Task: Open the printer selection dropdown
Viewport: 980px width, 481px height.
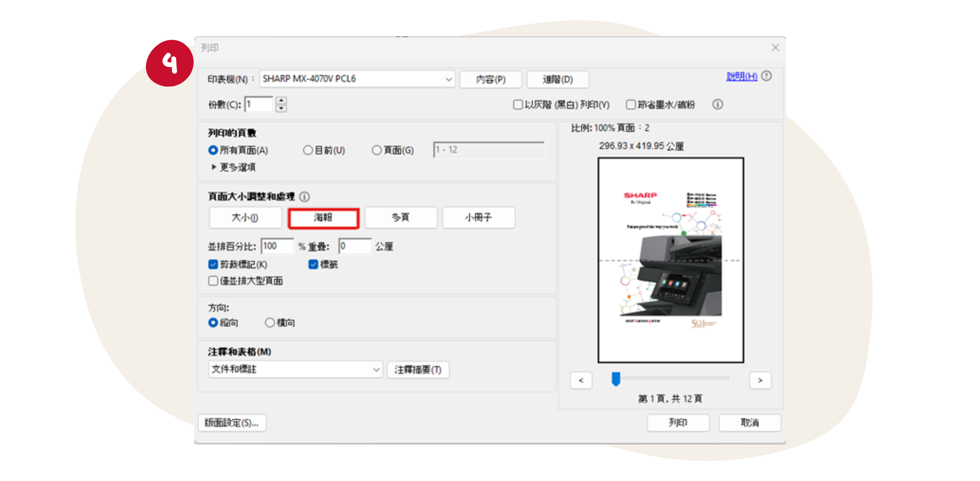Action: (357, 79)
